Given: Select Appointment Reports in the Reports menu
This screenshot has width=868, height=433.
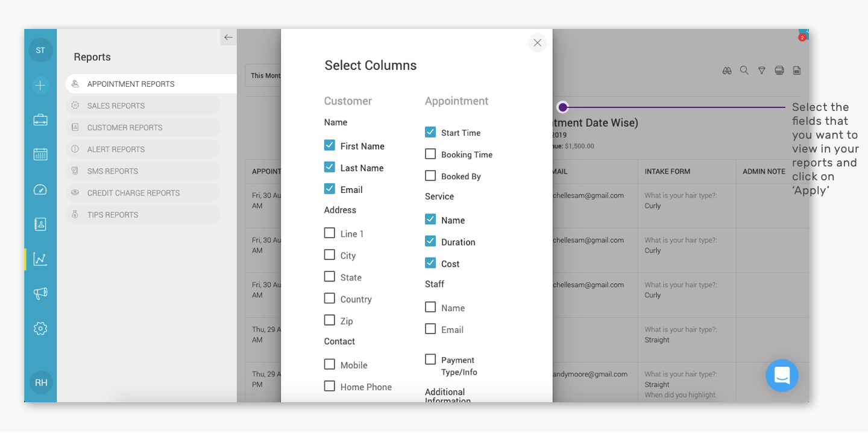Looking at the screenshot, I should coord(151,84).
